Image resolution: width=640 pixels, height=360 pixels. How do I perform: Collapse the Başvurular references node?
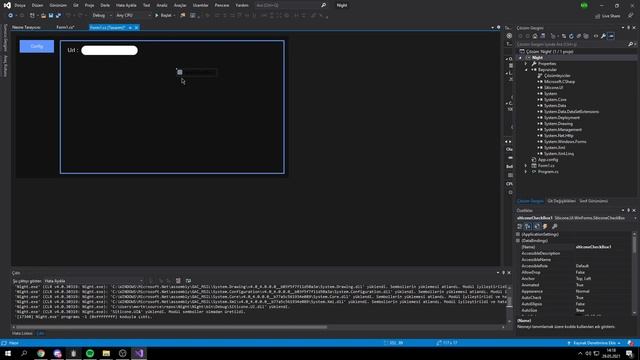click(526, 70)
